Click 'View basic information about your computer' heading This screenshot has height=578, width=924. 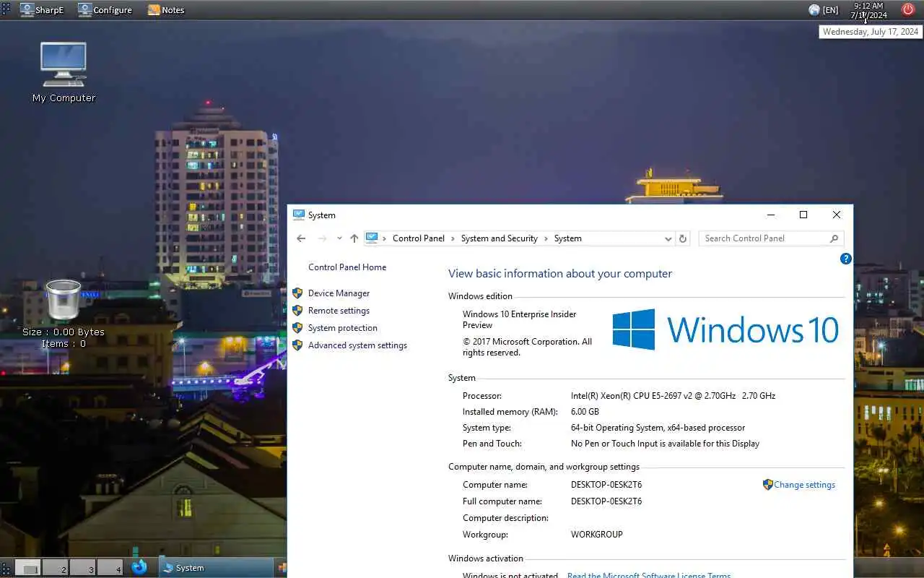coord(560,274)
